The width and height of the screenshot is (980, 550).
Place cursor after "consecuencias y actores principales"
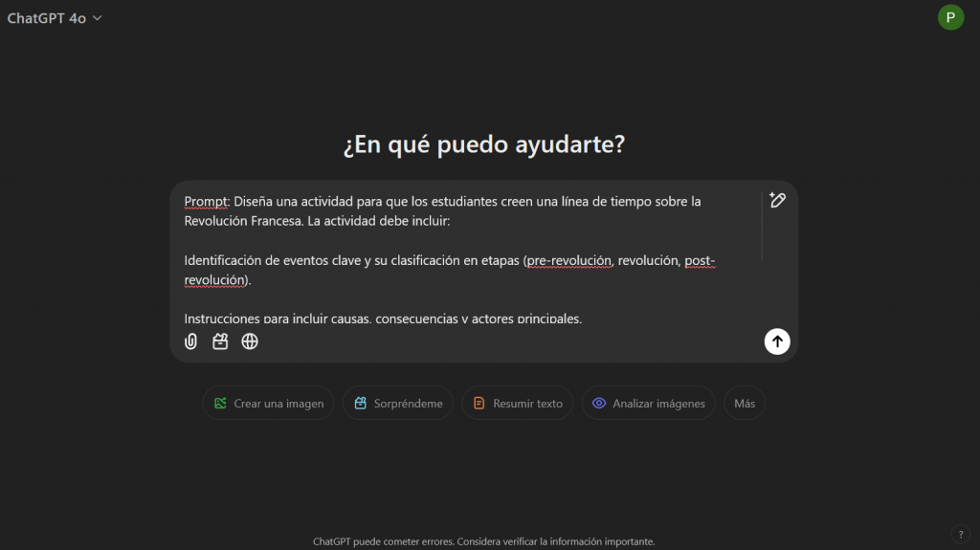click(x=581, y=319)
